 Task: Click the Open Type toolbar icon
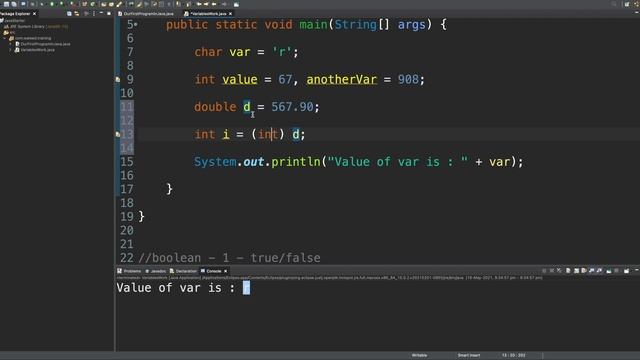point(103,4)
